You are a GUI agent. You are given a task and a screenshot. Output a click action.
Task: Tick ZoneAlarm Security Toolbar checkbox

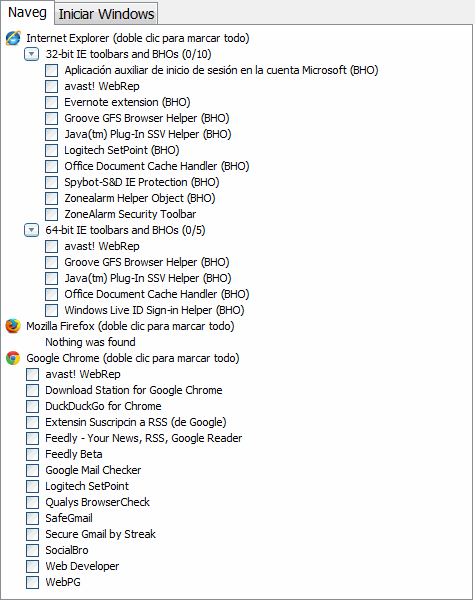51,214
